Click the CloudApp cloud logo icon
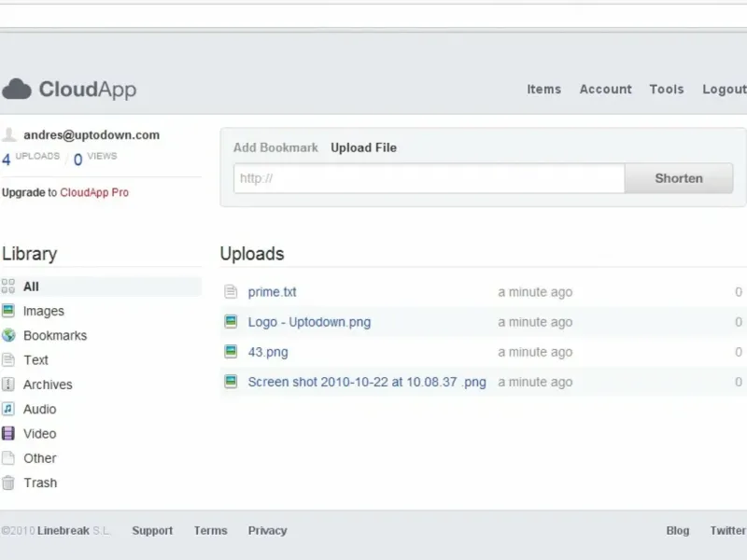Image resolution: width=747 pixels, height=560 pixels. tap(17, 89)
